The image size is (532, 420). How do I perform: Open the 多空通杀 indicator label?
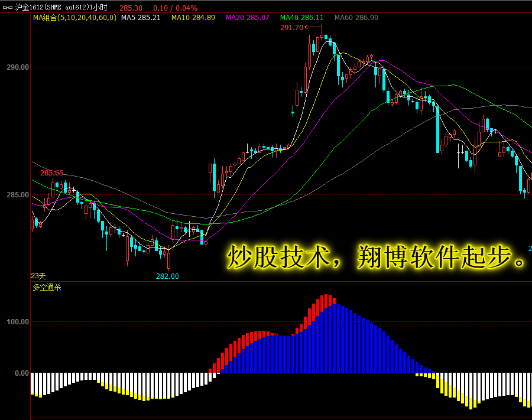pos(47,288)
